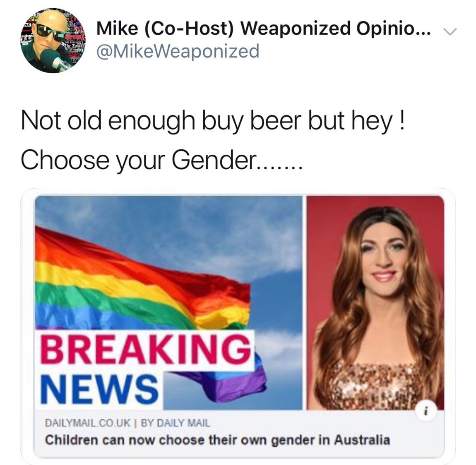
Task: Click the "Choose your Gender" tweet line
Action: tap(161, 160)
